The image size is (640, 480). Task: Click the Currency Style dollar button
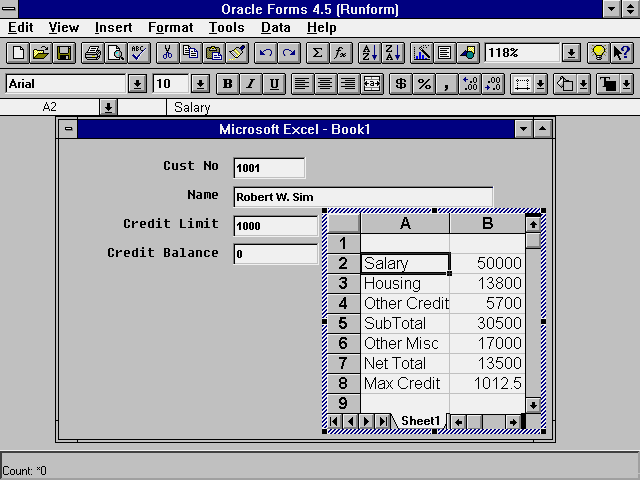tap(400, 84)
